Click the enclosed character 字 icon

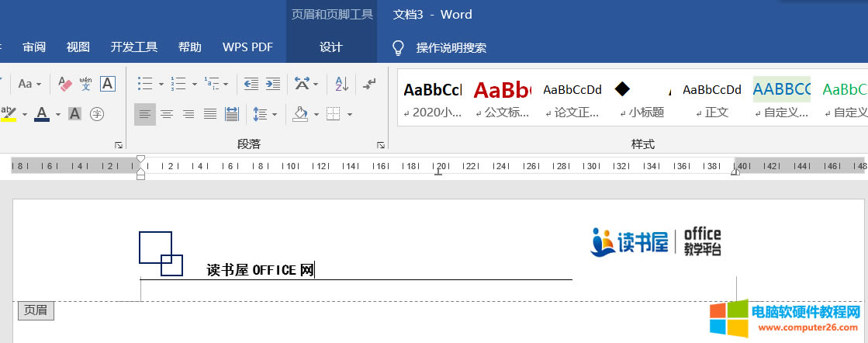(97, 114)
